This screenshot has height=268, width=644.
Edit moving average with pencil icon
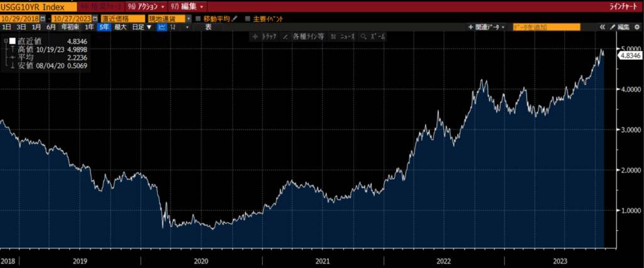[x=235, y=19]
